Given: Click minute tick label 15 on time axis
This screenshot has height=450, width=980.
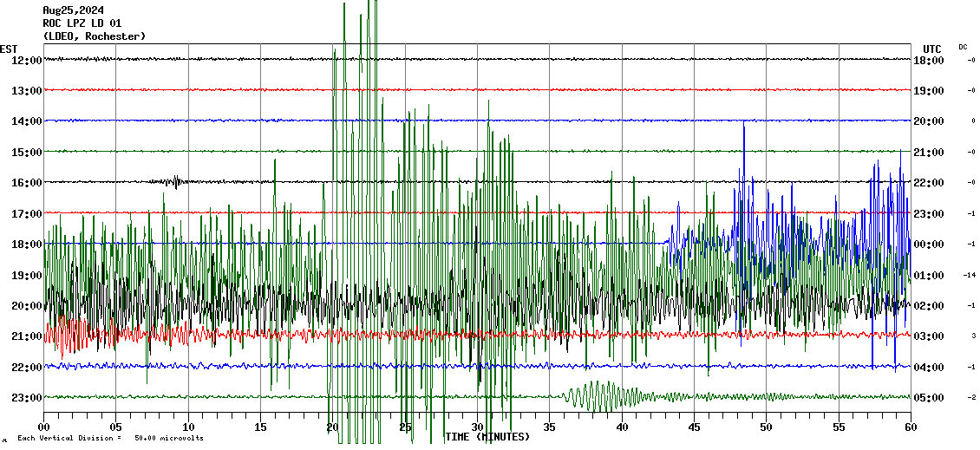Looking at the screenshot, I should point(261,427).
